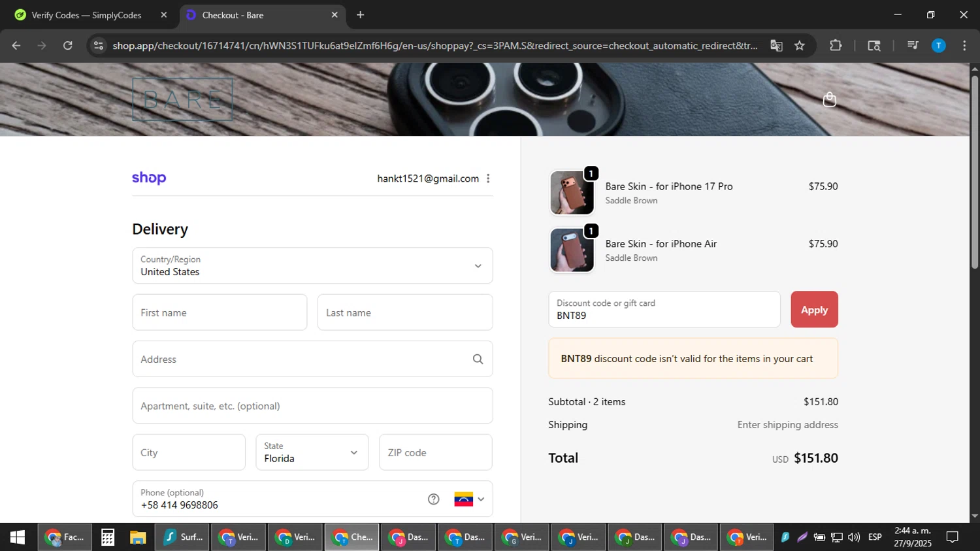The height and width of the screenshot is (551, 980).
Task: Open the browser extensions menu
Action: [x=836, y=46]
